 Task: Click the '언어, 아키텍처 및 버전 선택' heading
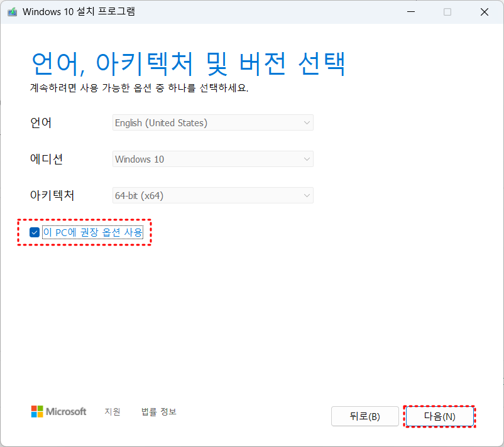[189, 63]
